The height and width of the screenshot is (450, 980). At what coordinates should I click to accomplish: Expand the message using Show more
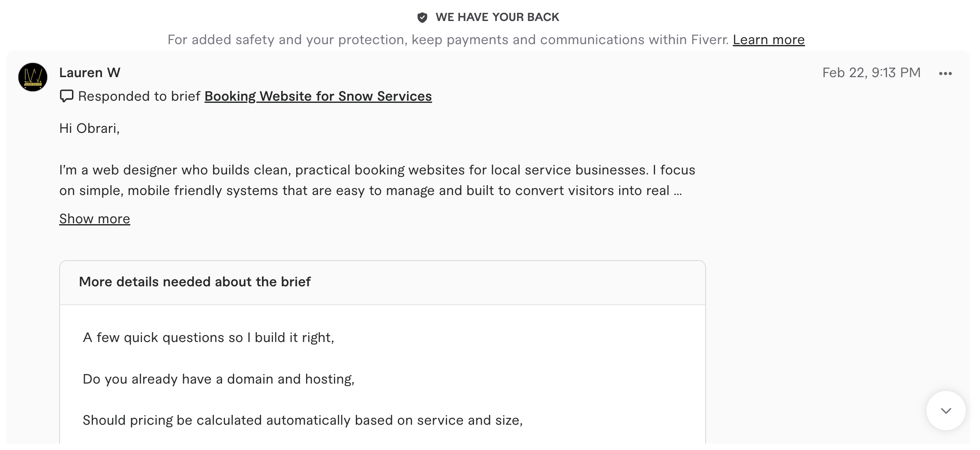[x=95, y=219]
